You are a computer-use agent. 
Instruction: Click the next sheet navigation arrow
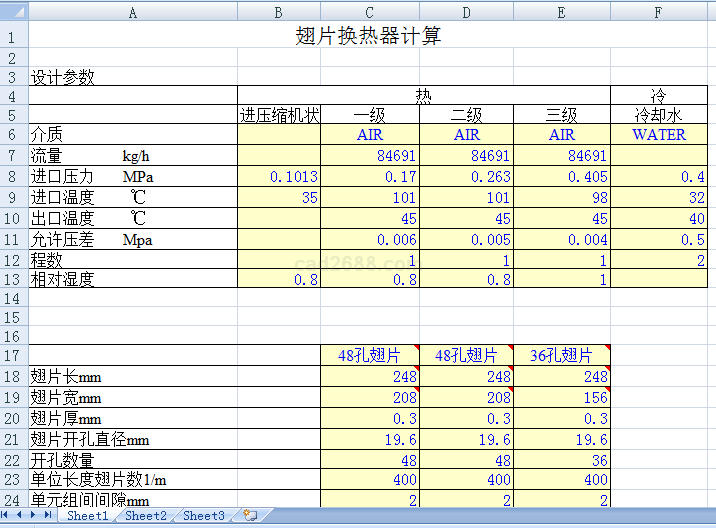(35, 515)
